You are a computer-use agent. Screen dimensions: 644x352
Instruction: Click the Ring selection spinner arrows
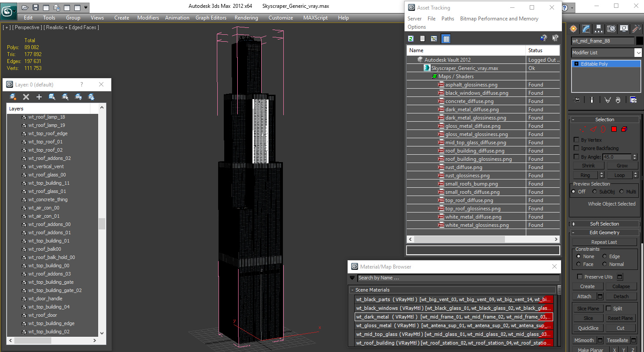(601, 175)
